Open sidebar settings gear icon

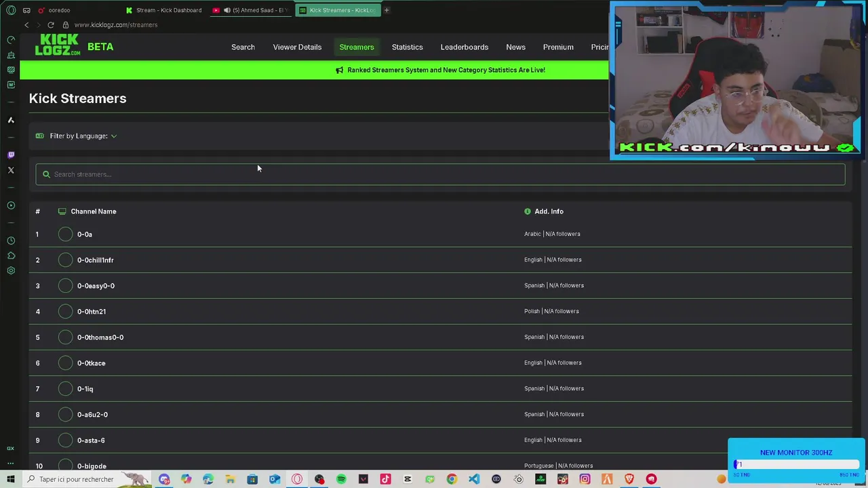(11, 270)
